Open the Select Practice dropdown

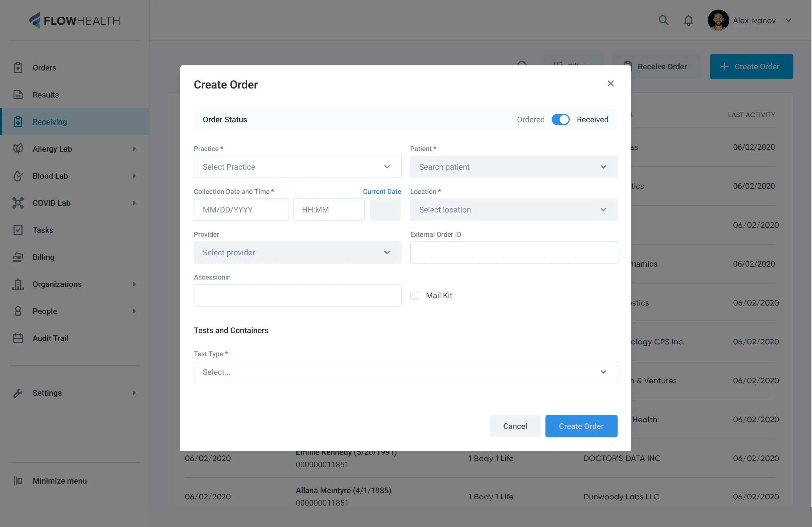tap(298, 167)
